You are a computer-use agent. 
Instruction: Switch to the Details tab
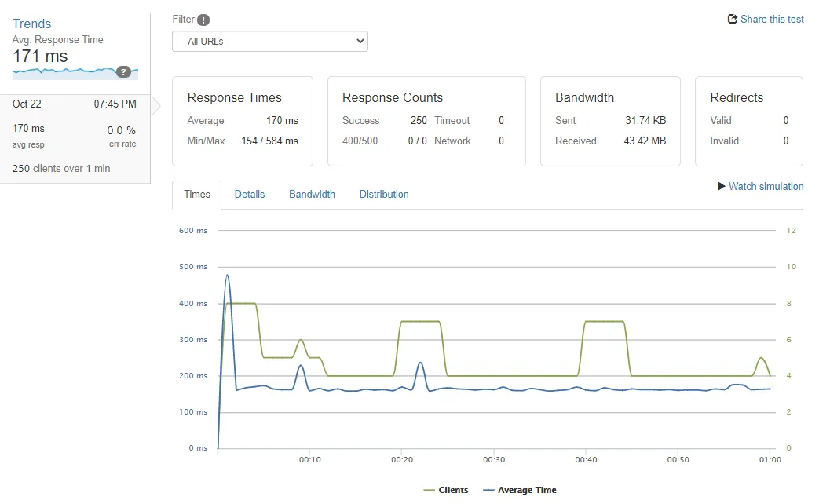tap(250, 194)
